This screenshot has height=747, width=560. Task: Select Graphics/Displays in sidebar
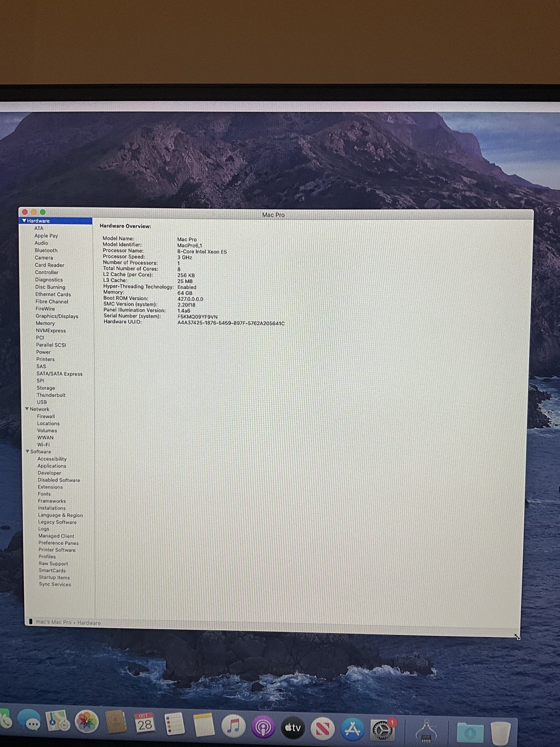pyautogui.click(x=57, y=316)
